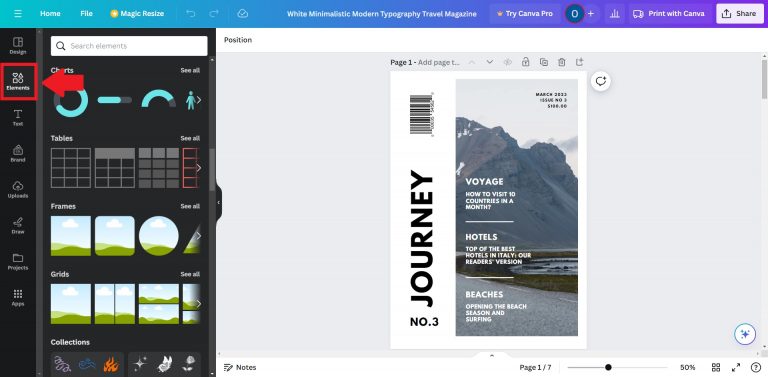Open the 50% zoom menu
The width and height of the screenshot is (768, 377).
pyautogui.click(x=688, y=367)
